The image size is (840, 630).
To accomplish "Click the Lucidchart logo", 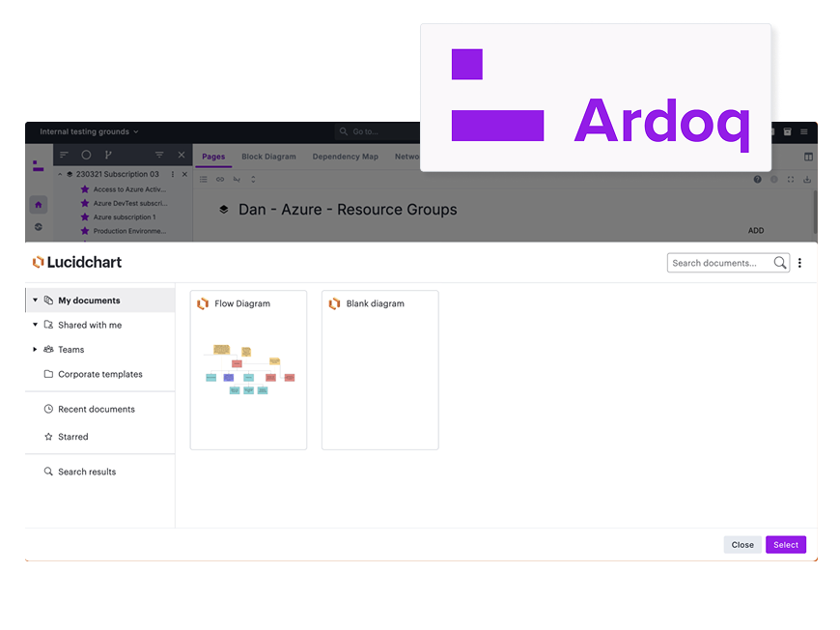I will [77, 262].
